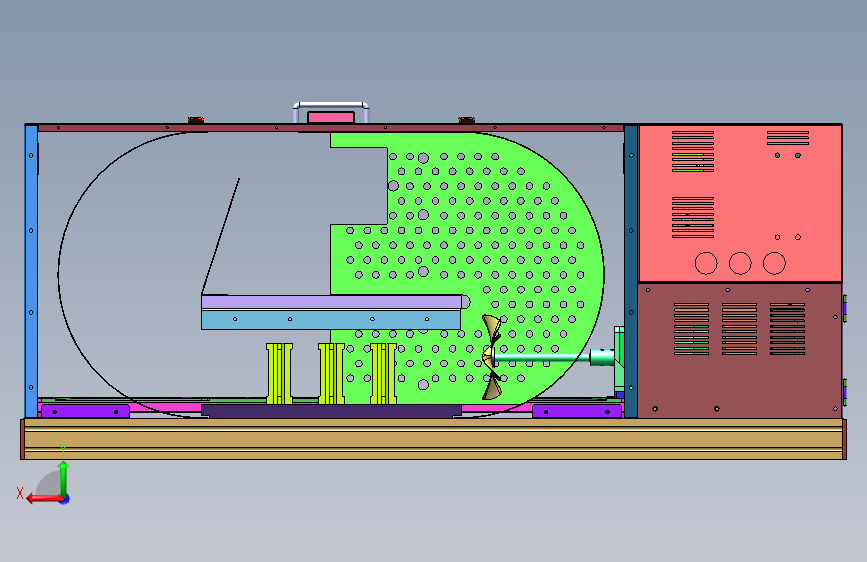Viewport: 867px width, 562px height.
Task: Click the red X axis arrow on triad
Action: click(43, 499)
